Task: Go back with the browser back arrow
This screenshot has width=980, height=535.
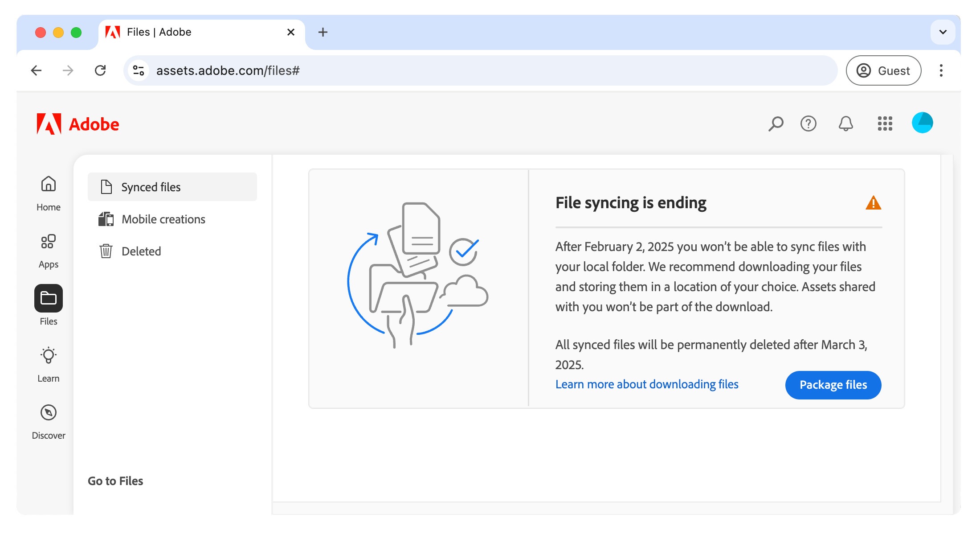Action: (x=37, y=70)
